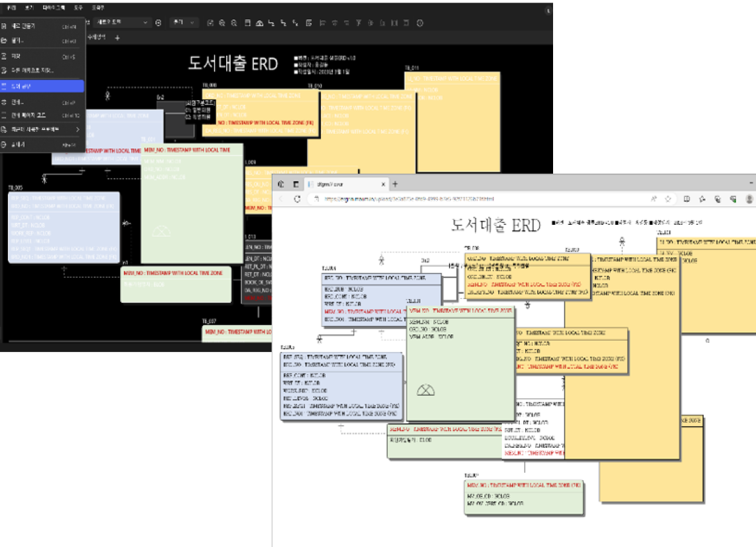Choose the Save As entry in the file menu
This screenshot has height=547, width=756.
click(x=42, y=70)
